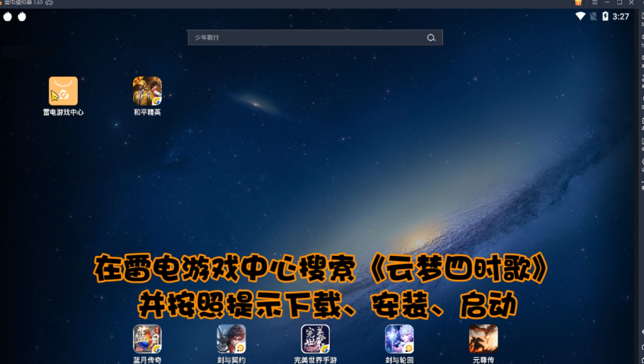The image size is (644, 364).
Task: Click the Wi-Fi status icon
Action: [x=580, y=16]
